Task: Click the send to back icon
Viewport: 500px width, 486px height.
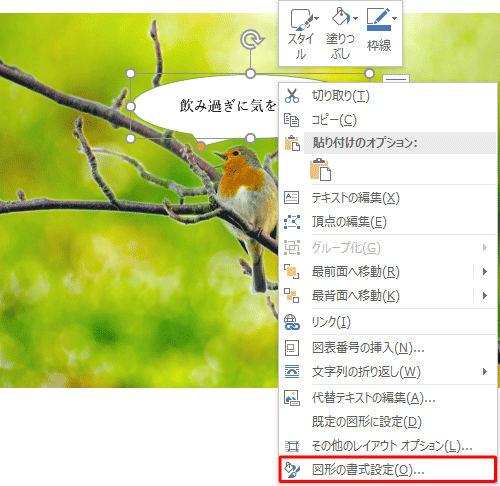Action: [x=291, y=296]
